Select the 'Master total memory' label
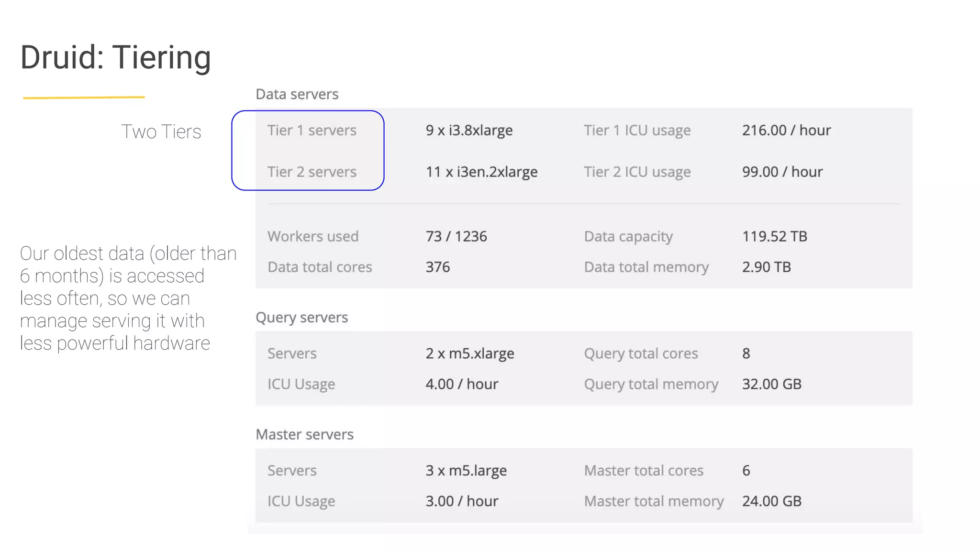The image size is (980, 551). coord(654,502)
